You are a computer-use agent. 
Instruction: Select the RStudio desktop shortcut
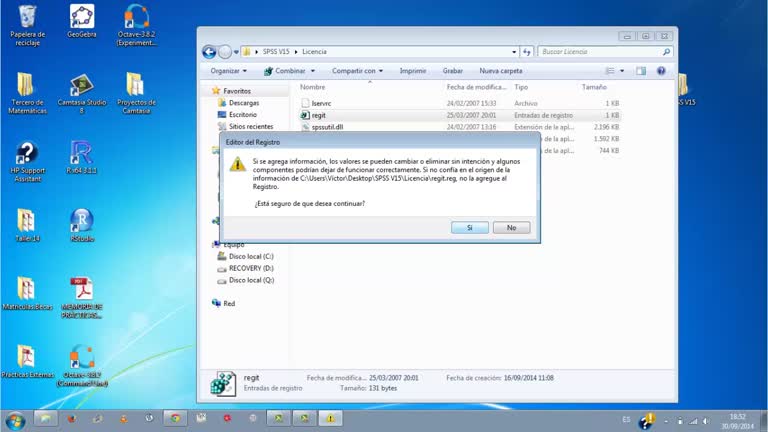(82, 225)
